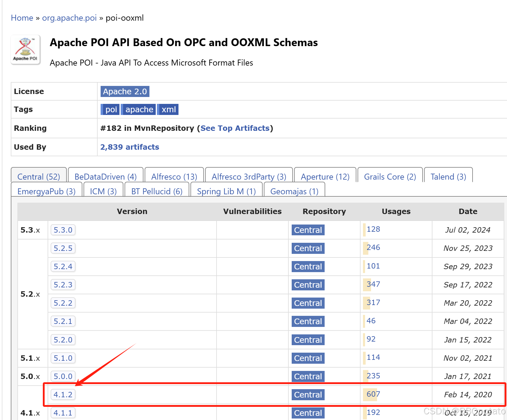Open version 5.2.2
This screenshot has height=420, width=507.
pos(63,303)
